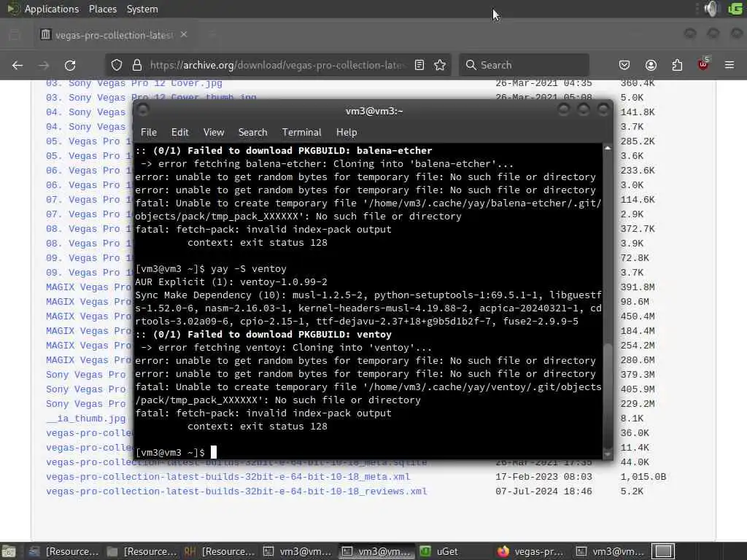Reload the archive.org page
Screen dimensions: 747x560
point(70,65)
